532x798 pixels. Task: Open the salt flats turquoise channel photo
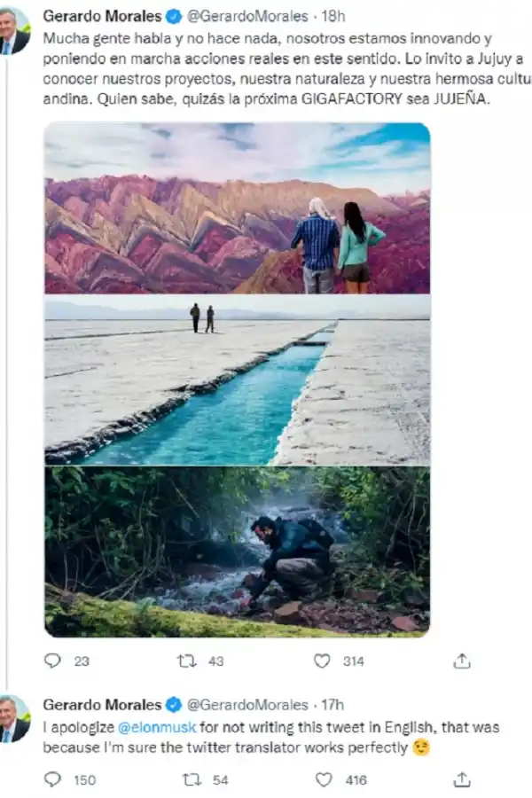[237, 380]
